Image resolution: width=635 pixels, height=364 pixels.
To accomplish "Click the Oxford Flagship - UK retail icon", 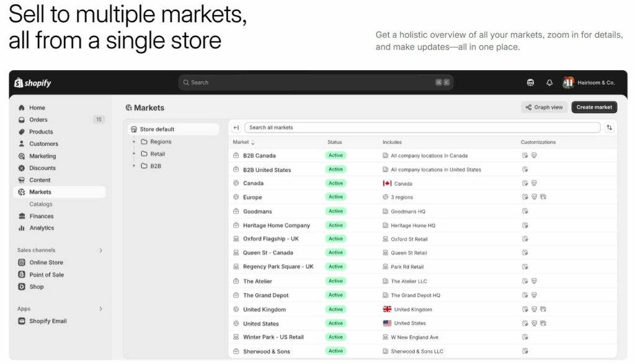I will [x=236, y=239].
